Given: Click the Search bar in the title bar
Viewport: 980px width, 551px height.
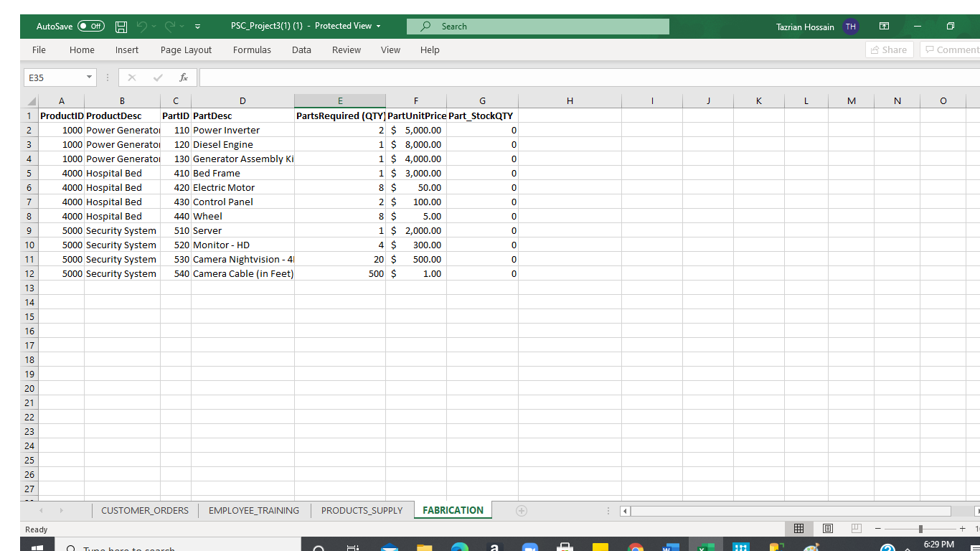Looking at the screenshot, I should [x=538, y=26].
